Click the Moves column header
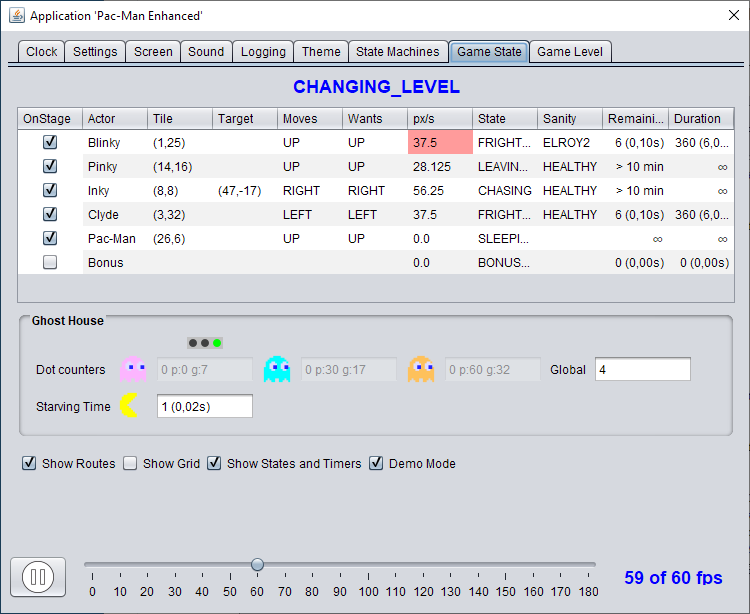750x614 pixels. point(310,119)
